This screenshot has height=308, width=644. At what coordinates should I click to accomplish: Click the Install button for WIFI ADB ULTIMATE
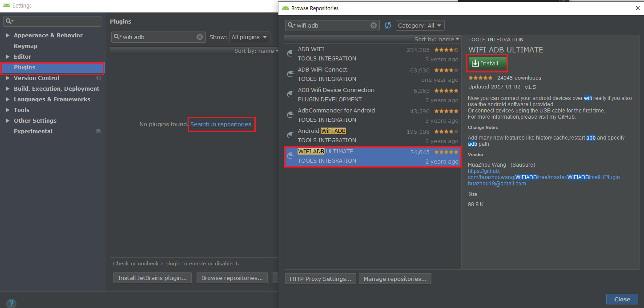click(x=487, y=63)
